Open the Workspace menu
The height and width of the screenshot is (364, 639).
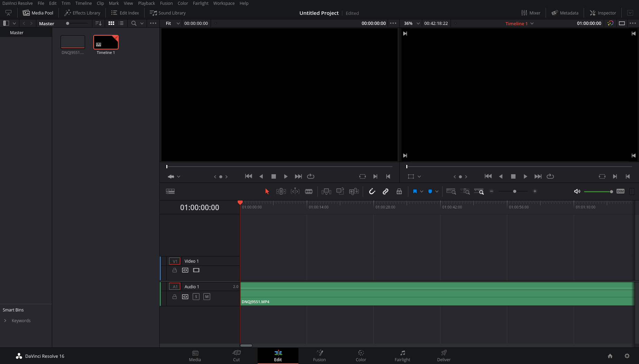coord(224,3)
